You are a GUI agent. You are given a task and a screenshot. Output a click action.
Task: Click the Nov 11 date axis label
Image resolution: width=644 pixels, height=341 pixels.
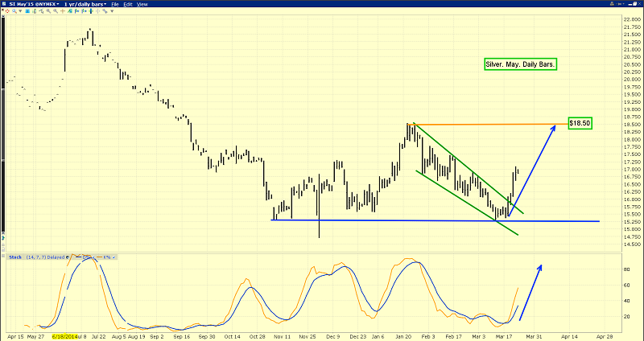(283, 335)
